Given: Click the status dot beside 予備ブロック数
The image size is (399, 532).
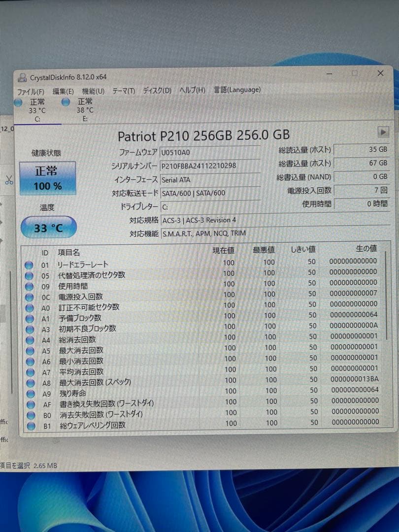Looking at the screenshot, I should point(30,317).
